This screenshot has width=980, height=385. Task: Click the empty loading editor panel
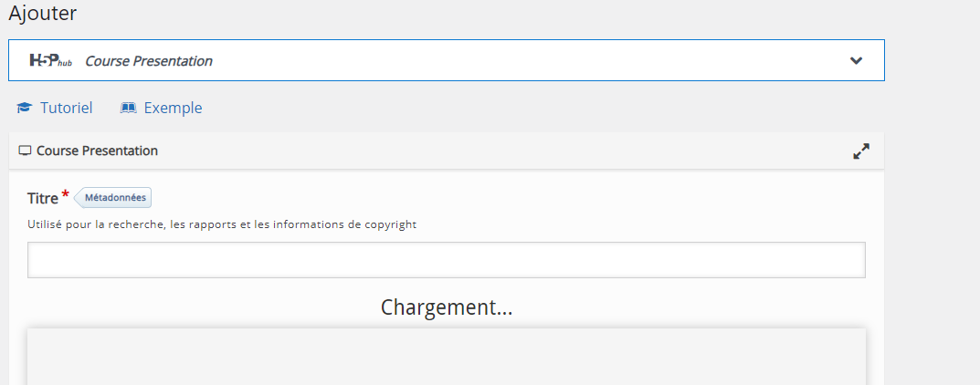click(447, 357)
